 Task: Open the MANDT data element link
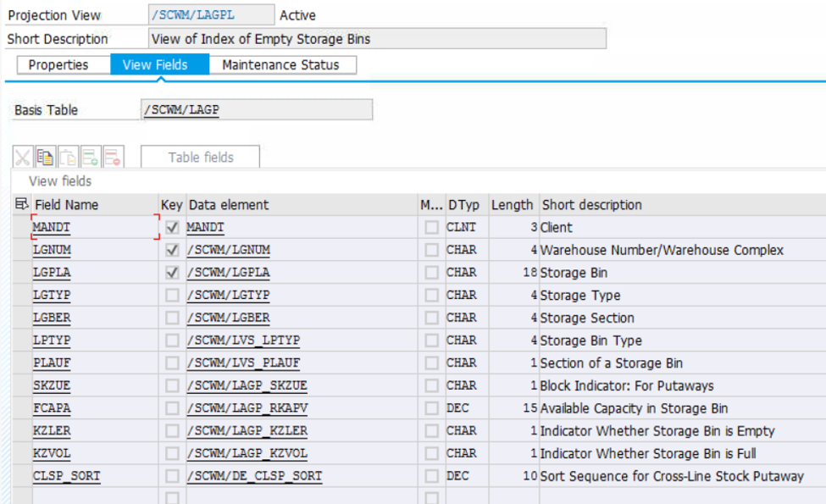click(x=206, y=227)
